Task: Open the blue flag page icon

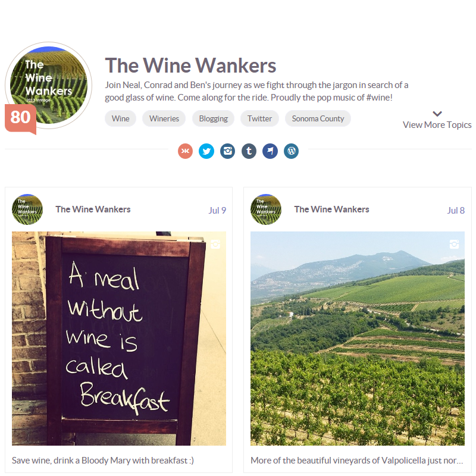Action: 270,151
